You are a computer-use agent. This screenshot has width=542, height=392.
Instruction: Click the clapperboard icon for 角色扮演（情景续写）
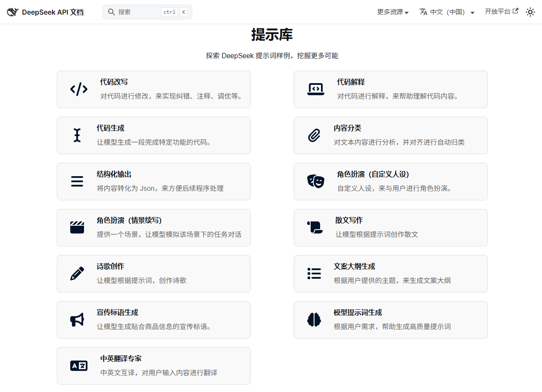coord(77,227)
